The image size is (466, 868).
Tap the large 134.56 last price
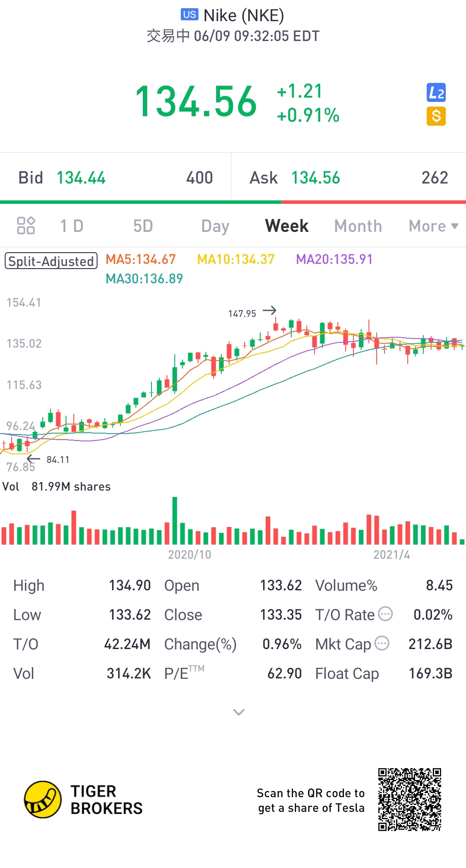point(196,102)
